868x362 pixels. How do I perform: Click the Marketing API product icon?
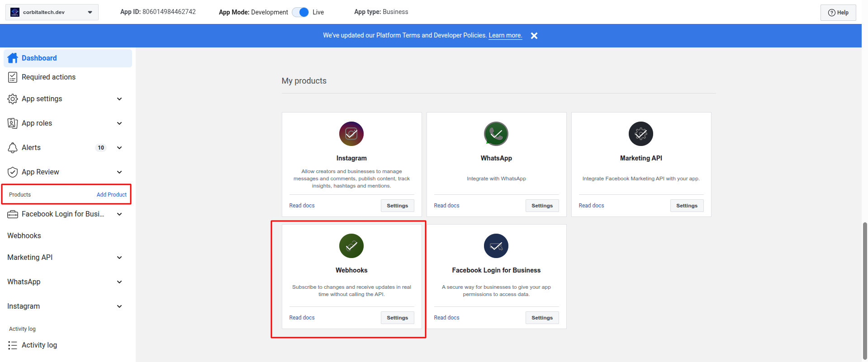640,134
